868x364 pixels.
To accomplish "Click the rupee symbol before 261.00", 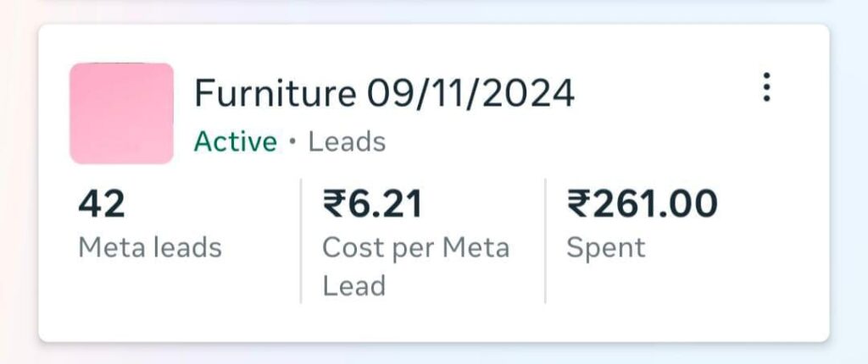I will (x=577, y=204).
